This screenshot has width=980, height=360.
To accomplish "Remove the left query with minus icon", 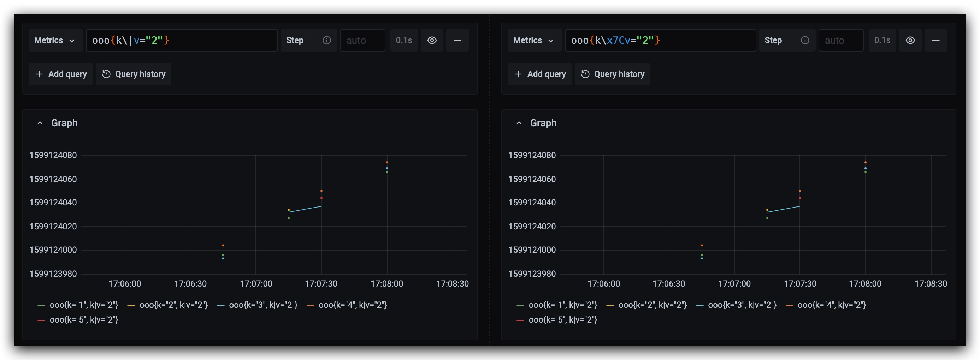I will (457, 40).
